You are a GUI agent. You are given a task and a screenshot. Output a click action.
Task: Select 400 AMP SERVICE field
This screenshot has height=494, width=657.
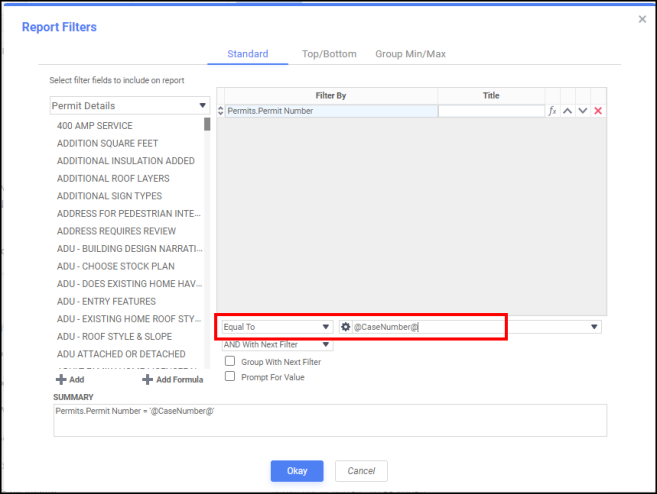95,126
